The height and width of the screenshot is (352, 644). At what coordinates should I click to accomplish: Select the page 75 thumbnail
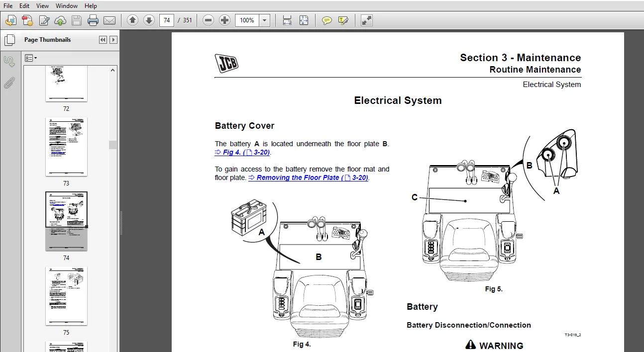[x=66, y=296]
